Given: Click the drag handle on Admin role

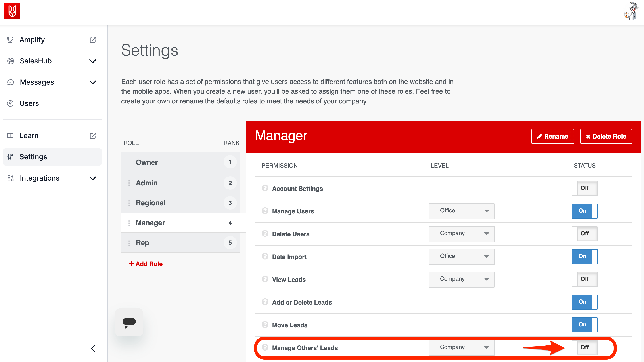Looking at the screenshot, I should pyautogui.click(x=129, y=183).
